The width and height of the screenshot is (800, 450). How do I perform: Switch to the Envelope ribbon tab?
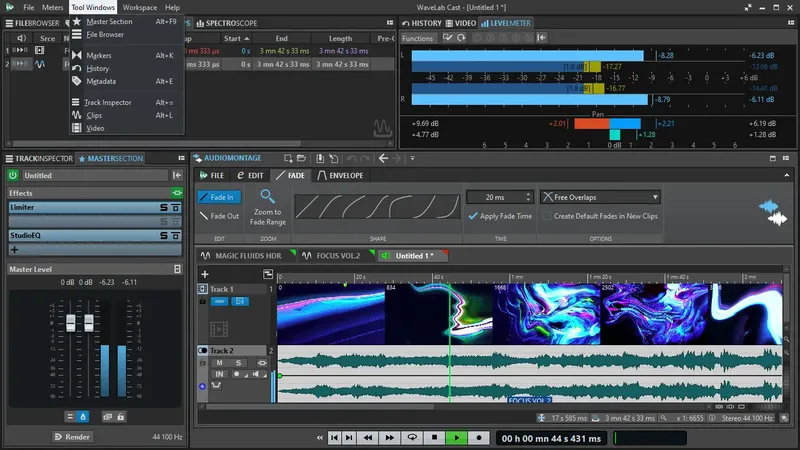(x=340, y=175)
